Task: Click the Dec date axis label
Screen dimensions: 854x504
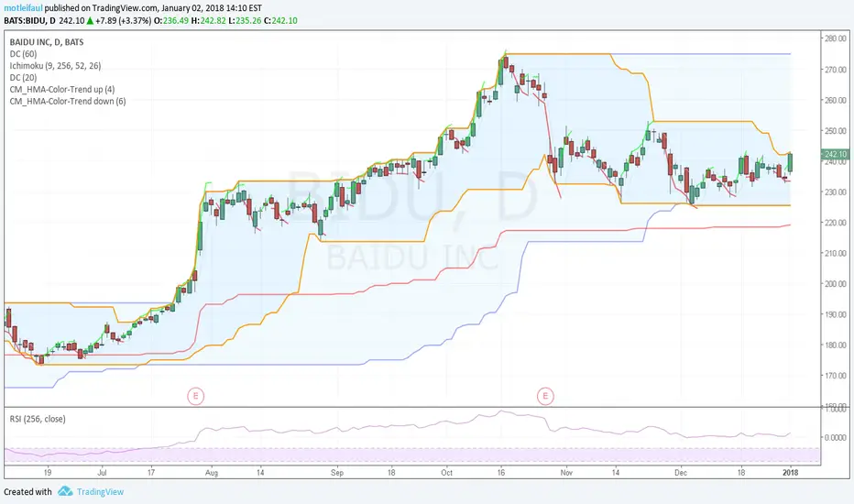Action: 681,473
